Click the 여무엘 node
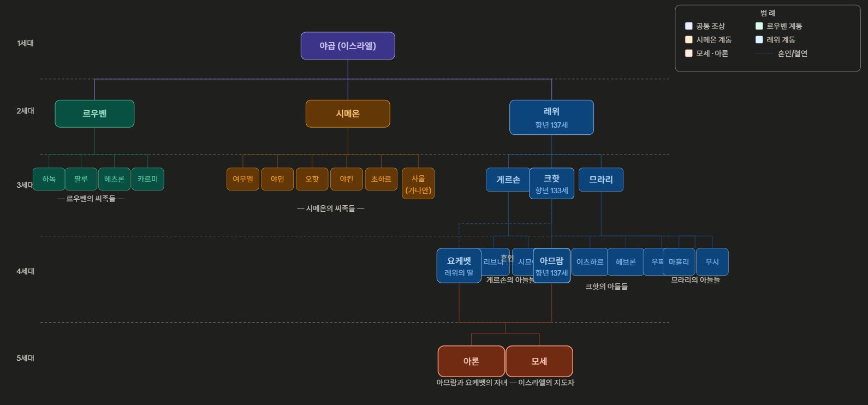Image resolution: width=868 pixels, height=405 pixels. click(243, 179)
